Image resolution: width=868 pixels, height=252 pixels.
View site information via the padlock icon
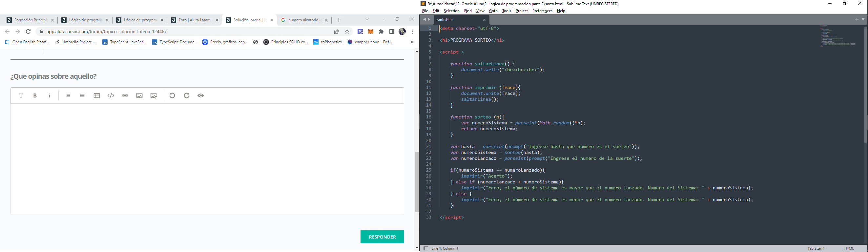[x=41, y=32]
